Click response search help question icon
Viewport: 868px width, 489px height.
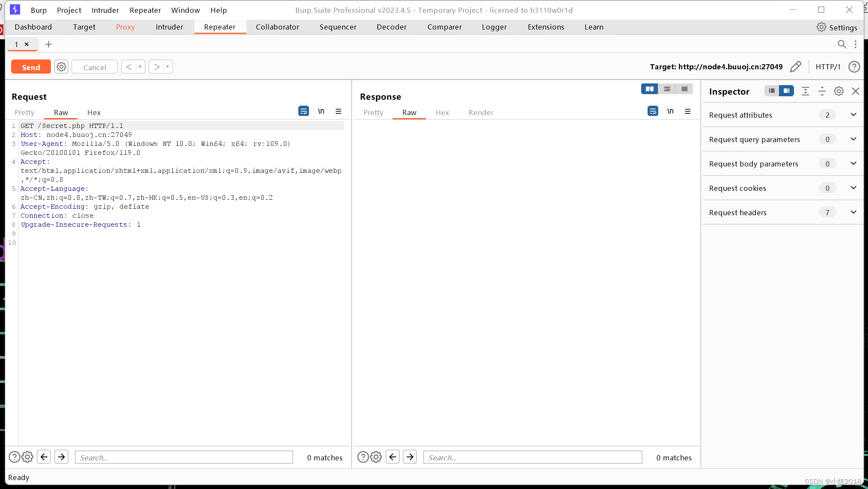363,457
